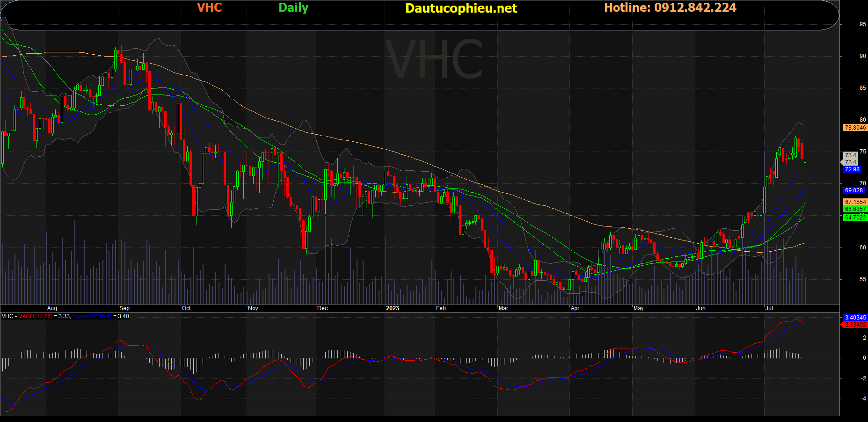Click the Apr month marker on timeline

575,308
